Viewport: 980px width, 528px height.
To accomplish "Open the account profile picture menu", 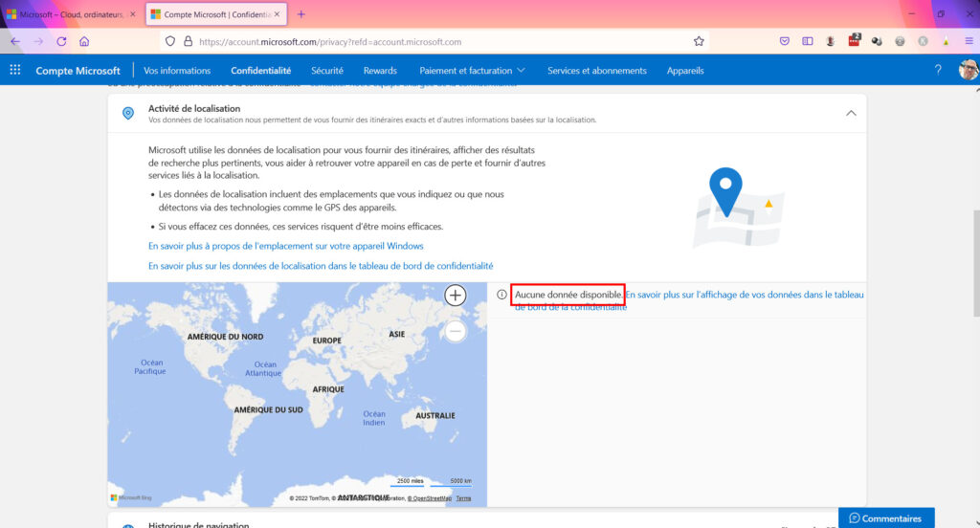I will pyautogui.click(x=969, y=70).
